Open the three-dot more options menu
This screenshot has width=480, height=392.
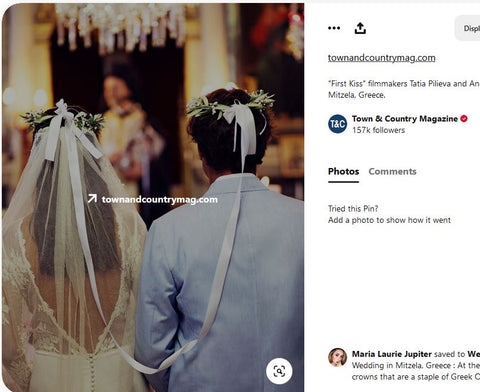[334, 28]
